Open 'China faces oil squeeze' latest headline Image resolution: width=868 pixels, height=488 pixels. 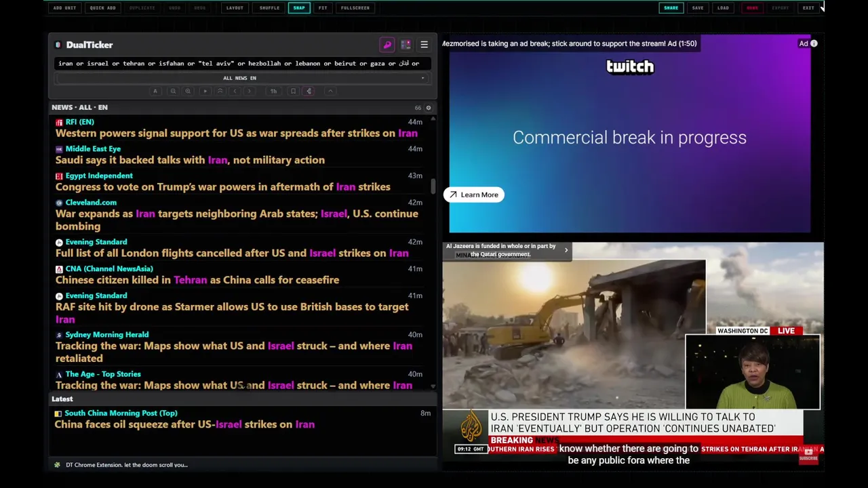point(184,425)
